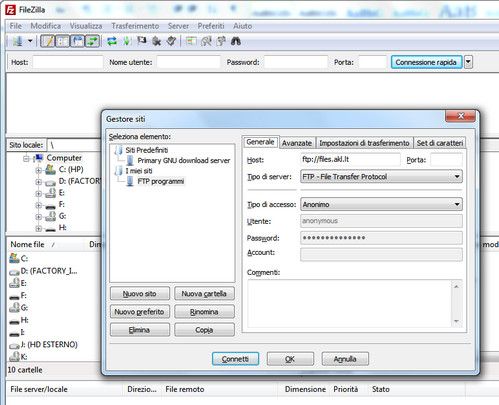Image resolution: width=499 pixels, height=405 pixels.
Task: Toggle the message log display icon
Action: (x=47, y=41)
